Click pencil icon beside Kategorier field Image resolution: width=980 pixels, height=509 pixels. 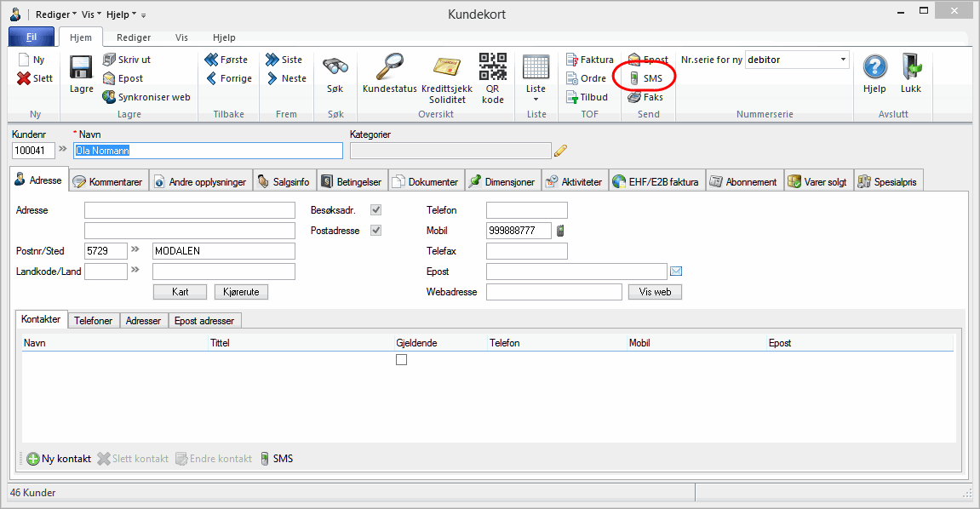(560, 151)
